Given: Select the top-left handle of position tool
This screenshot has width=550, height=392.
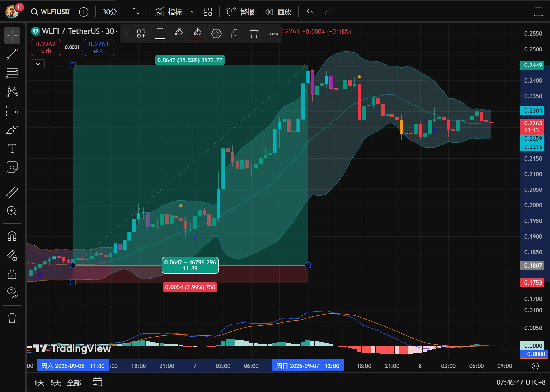Looking at the screenshot, I should click(x=73, y=65).
